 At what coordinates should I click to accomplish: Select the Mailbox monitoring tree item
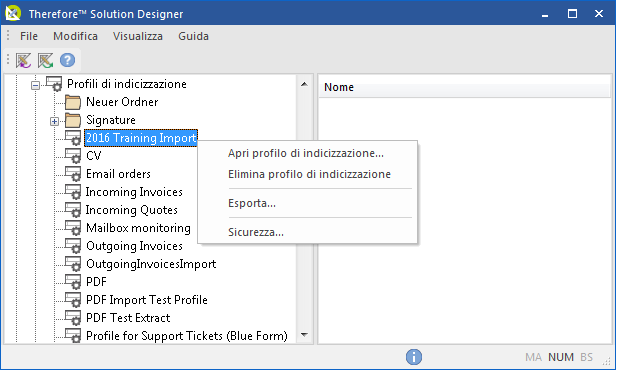(138, 228)
